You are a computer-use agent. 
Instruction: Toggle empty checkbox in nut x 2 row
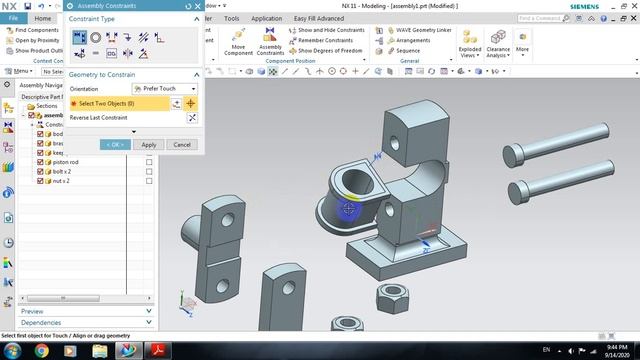(149, 181)
